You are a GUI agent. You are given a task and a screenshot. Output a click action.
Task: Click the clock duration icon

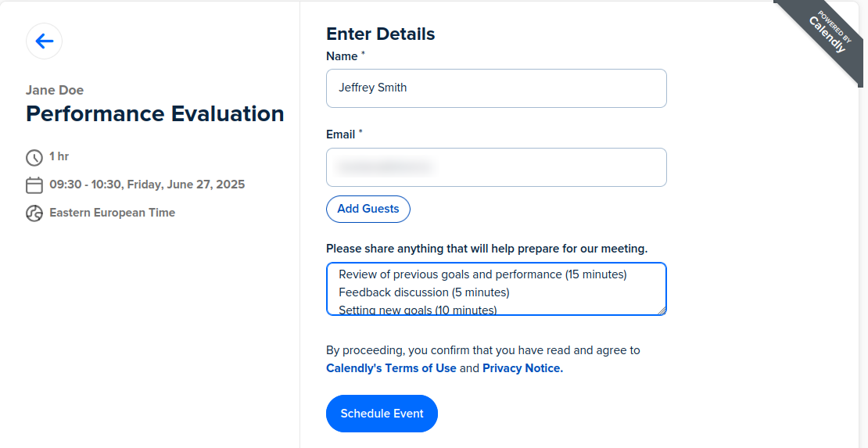(34, 157)
